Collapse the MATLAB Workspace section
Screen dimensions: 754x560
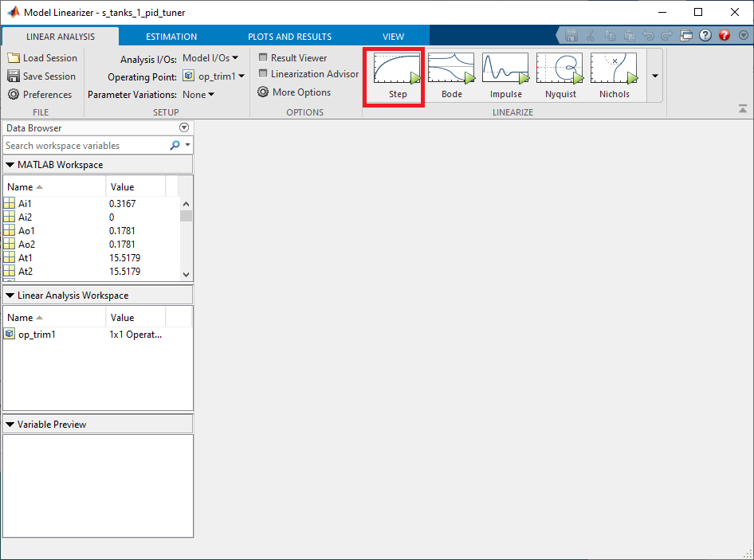coord(10,165)
